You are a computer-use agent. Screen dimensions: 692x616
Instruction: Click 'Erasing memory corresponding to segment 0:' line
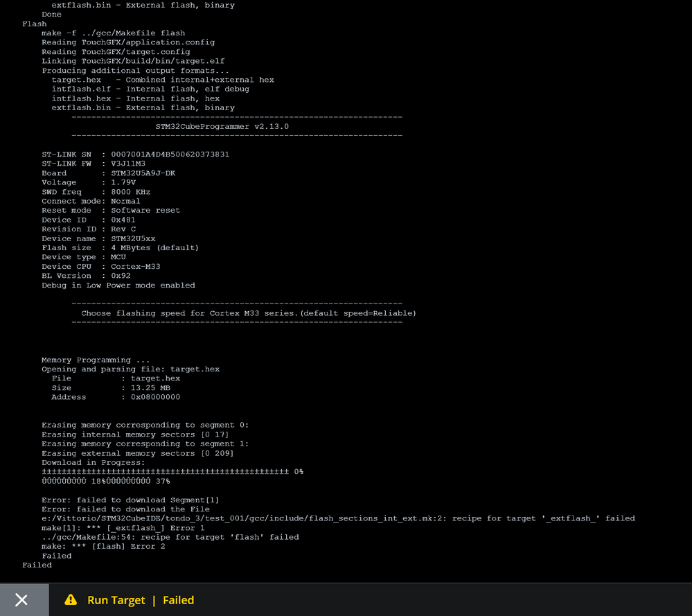[x=145, y=425]
